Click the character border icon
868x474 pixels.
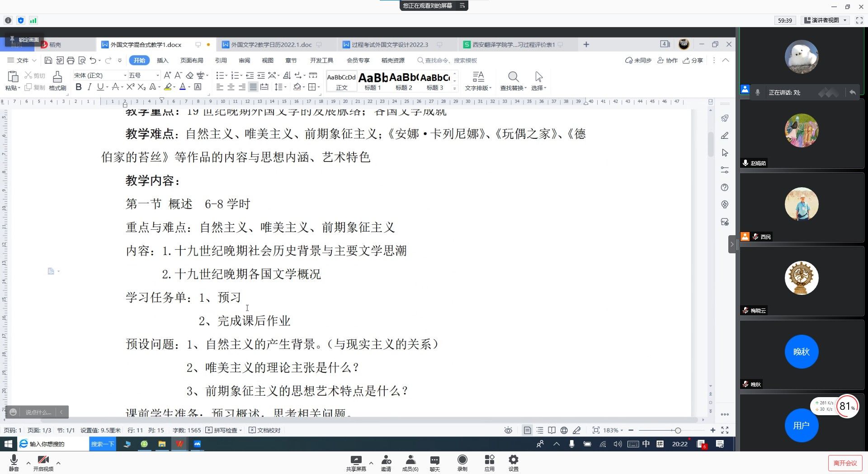198,87
